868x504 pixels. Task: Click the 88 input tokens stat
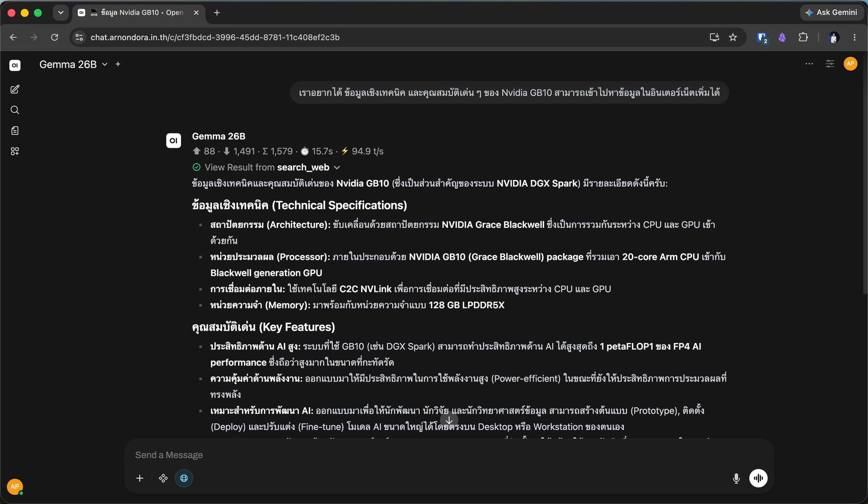tap(204, 151)
